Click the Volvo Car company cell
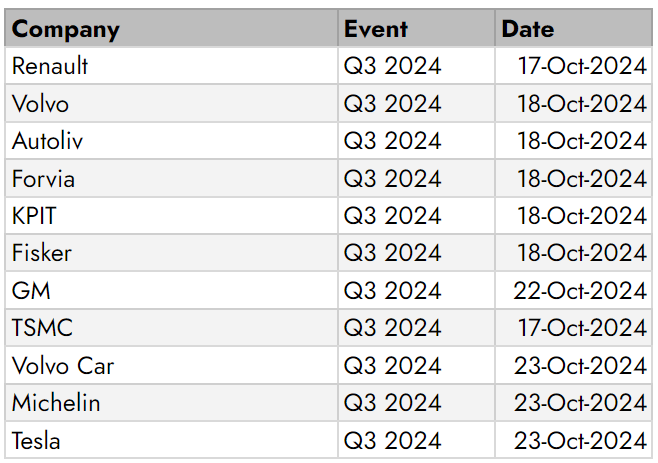658x463 pixels. click(x=171, y=365)
